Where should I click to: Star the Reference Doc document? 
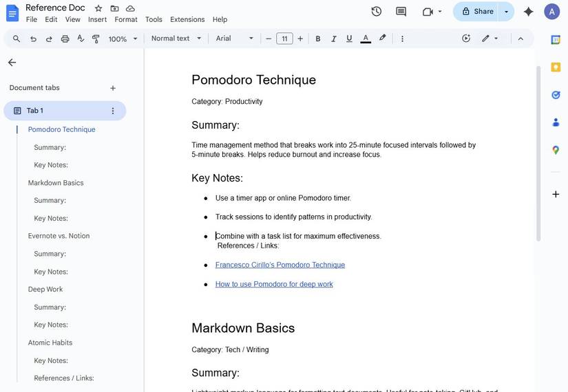(98, 8)
